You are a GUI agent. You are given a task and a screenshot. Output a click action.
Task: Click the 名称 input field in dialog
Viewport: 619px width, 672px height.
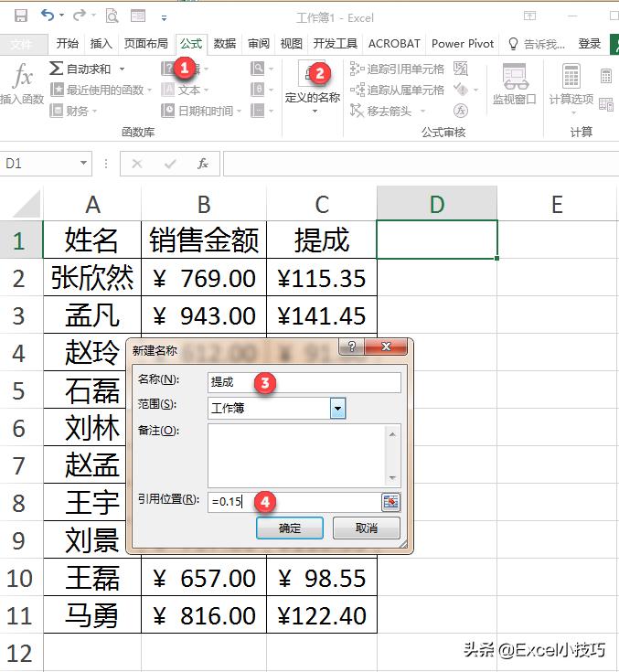pos(304,382)
